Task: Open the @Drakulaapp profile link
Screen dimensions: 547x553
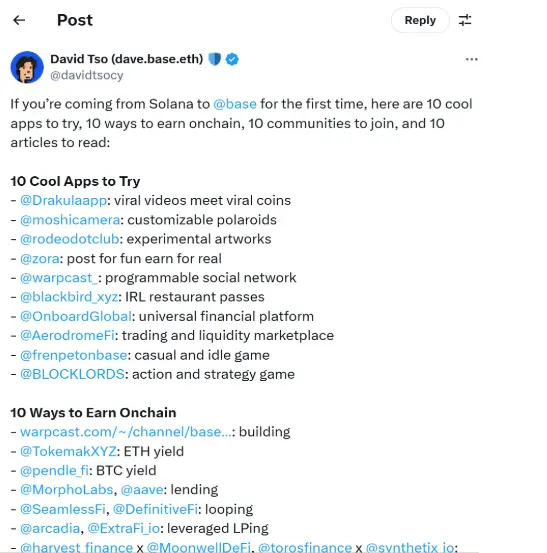Action: [x=63, y=200]
